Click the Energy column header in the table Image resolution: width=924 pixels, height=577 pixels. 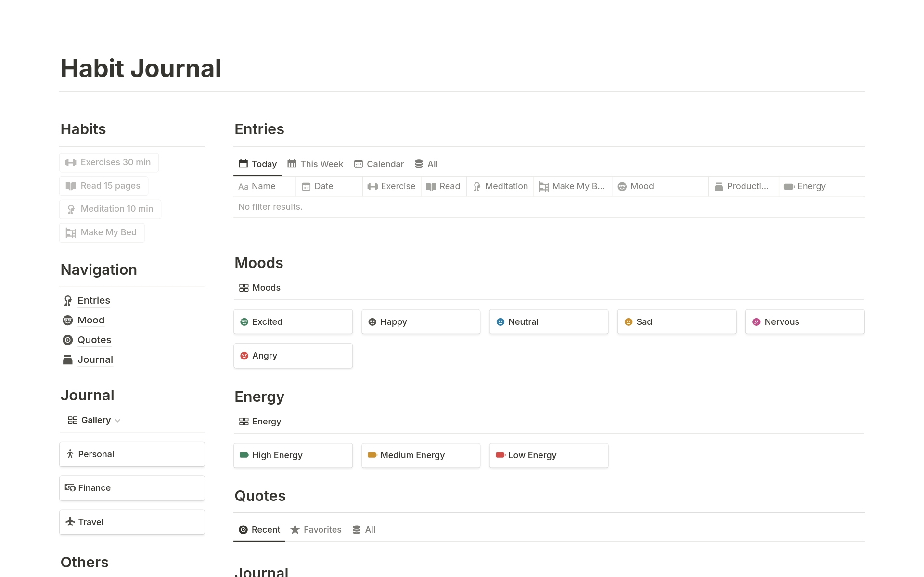[x=811, y=187]
